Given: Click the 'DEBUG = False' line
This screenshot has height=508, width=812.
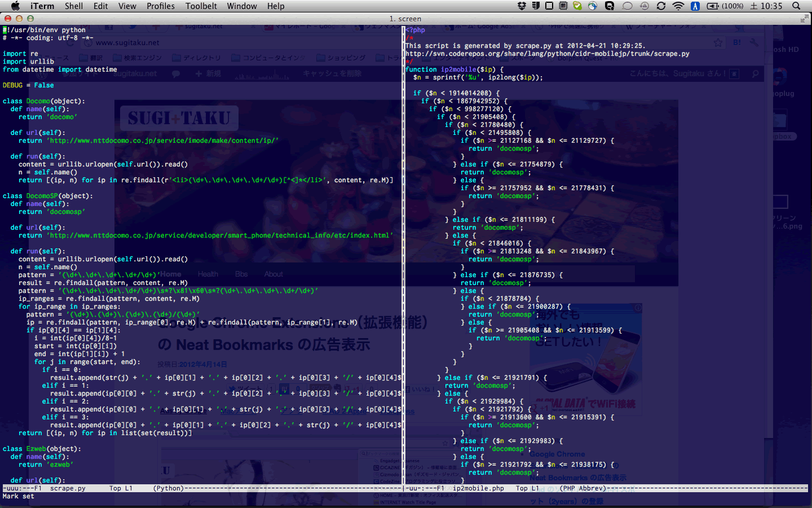Looking at the screenshot, I should click(28, 85).
